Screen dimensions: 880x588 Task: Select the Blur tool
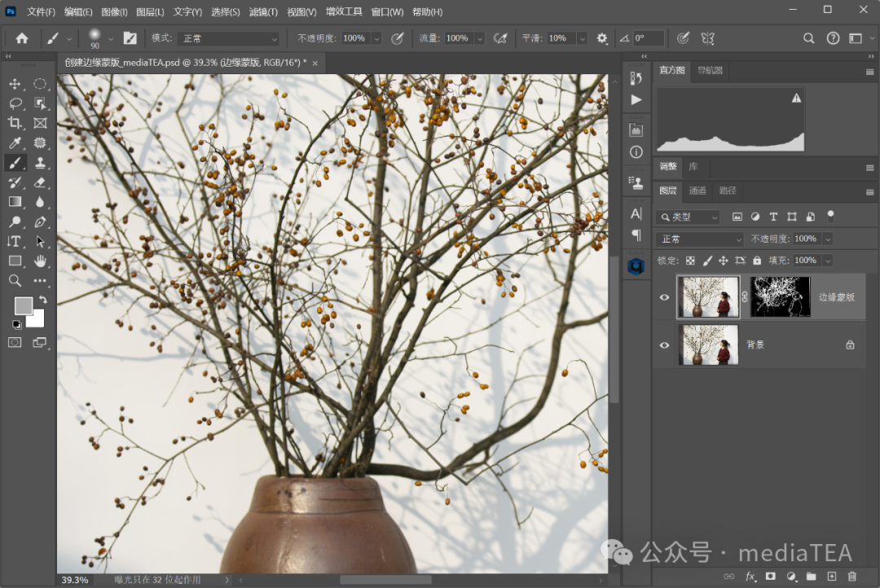point(40,202)
